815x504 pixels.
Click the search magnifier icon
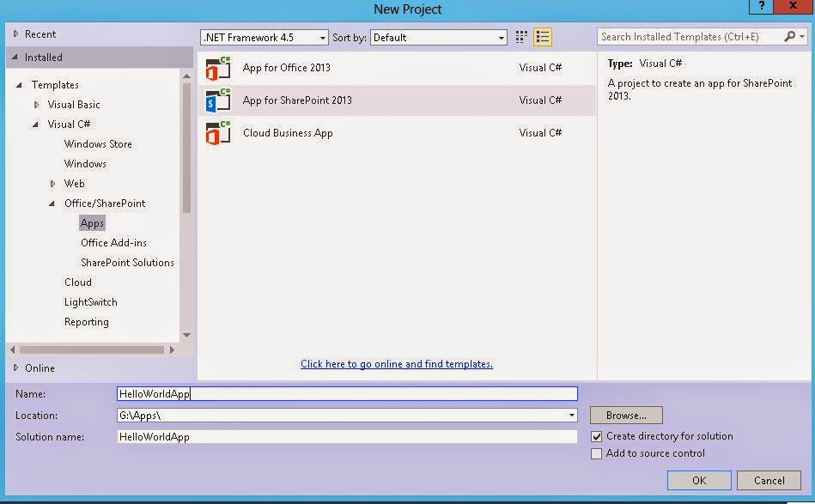pyautogui.click(x=790, y=36)
